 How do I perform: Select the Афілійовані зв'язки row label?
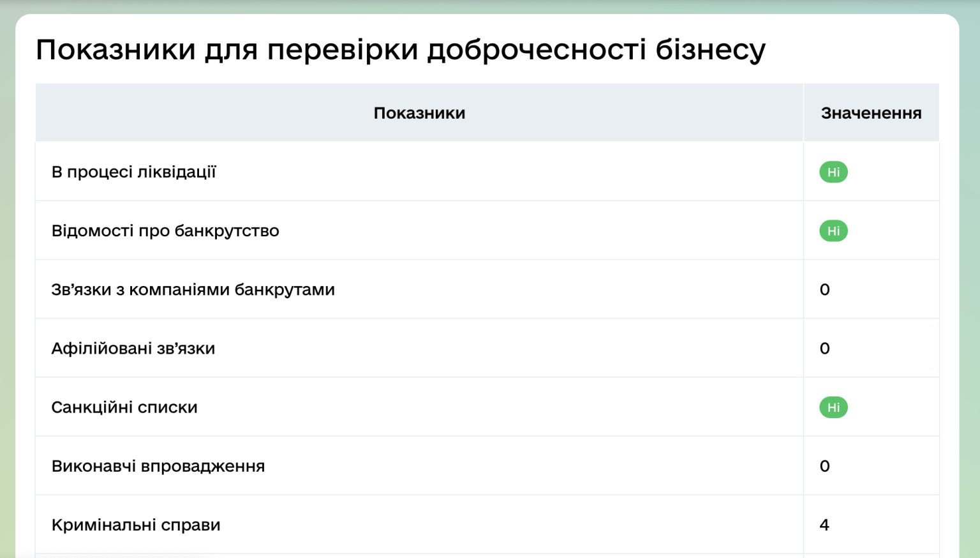[x=133, y=349]
